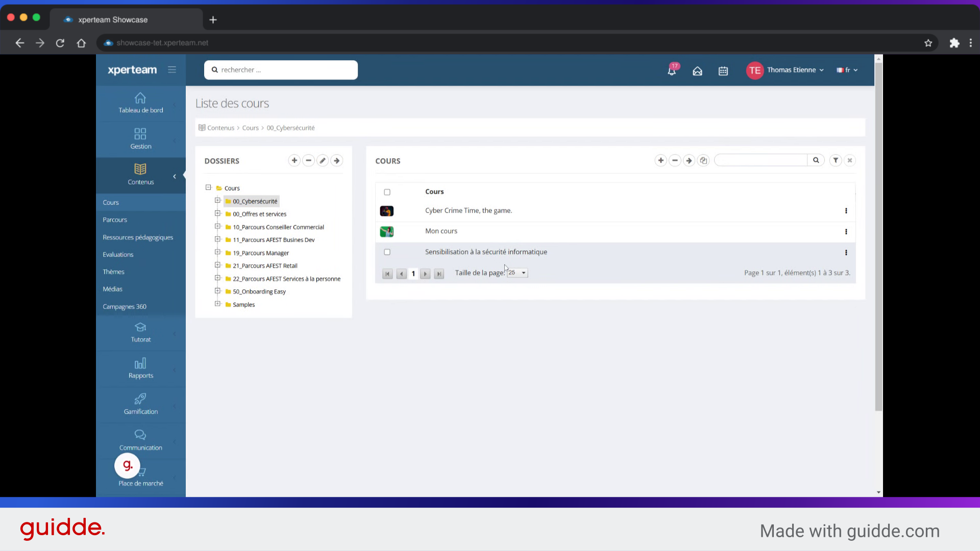
Task: Check the select-all checkbox in Cours header
Action: 387,192
